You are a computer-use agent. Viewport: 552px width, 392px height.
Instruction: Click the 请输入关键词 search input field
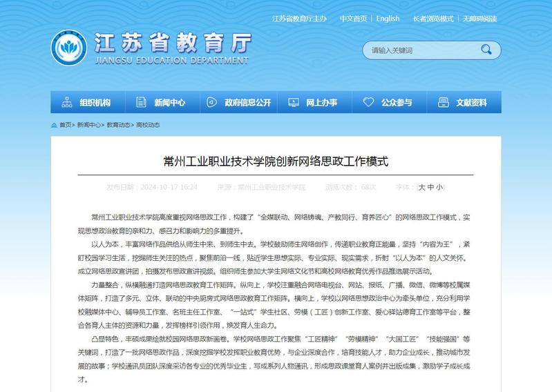pos(421,50)
